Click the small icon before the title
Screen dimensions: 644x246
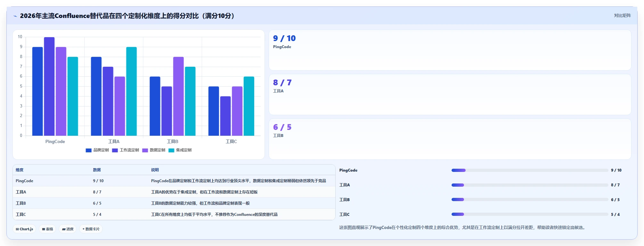[15, 16]
